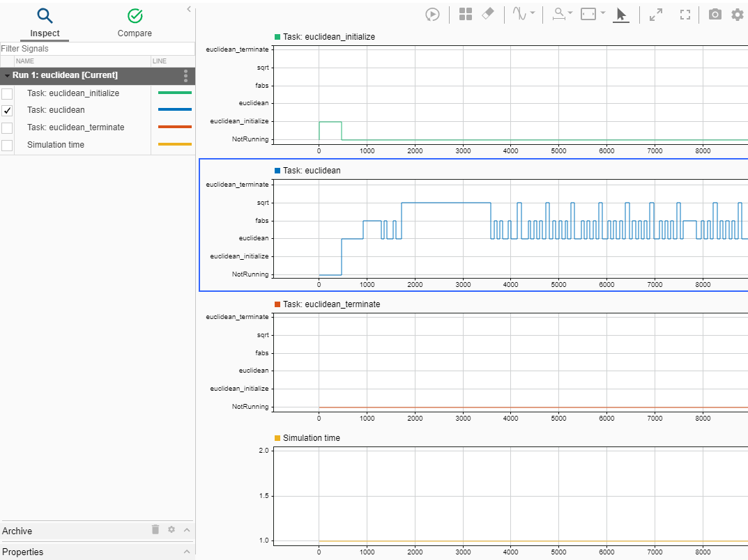748x560 pixels.
Task: Uncheck the Task: euclidean signal
Action: [7, 111]
